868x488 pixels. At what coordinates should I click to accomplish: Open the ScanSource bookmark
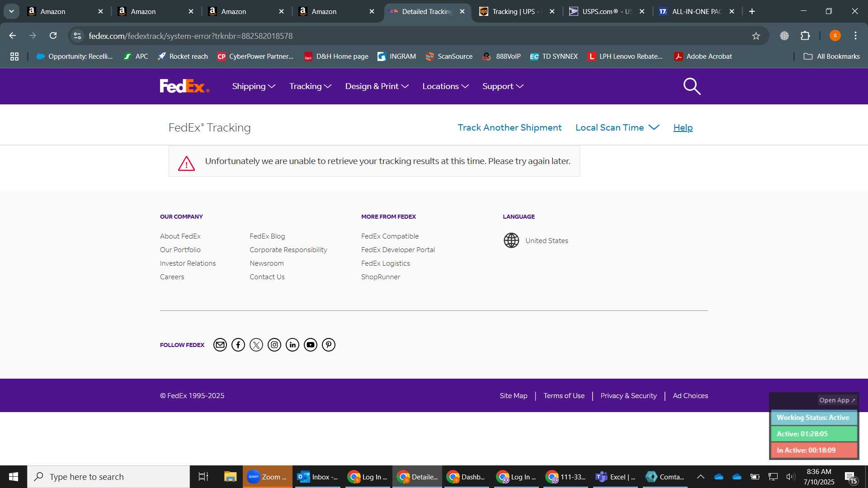pos(449,56)
